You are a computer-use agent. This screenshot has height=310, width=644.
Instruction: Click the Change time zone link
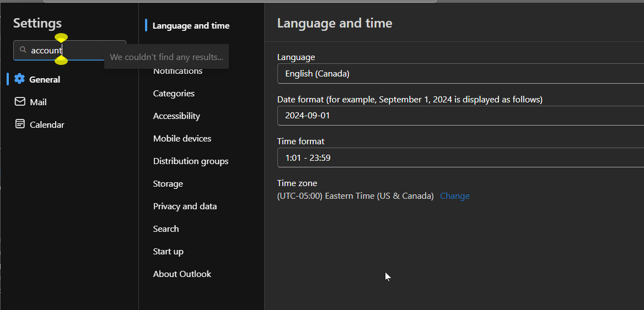[454, 196]
